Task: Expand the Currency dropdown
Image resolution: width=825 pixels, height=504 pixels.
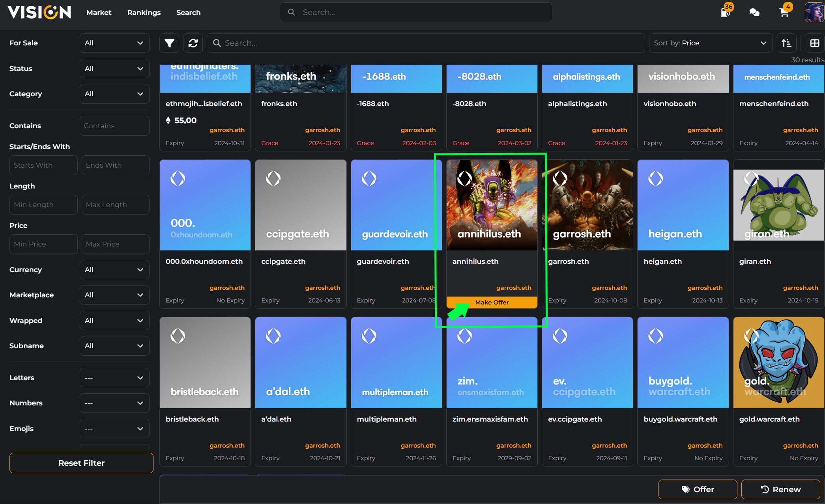Action: (x=114, y=270)
